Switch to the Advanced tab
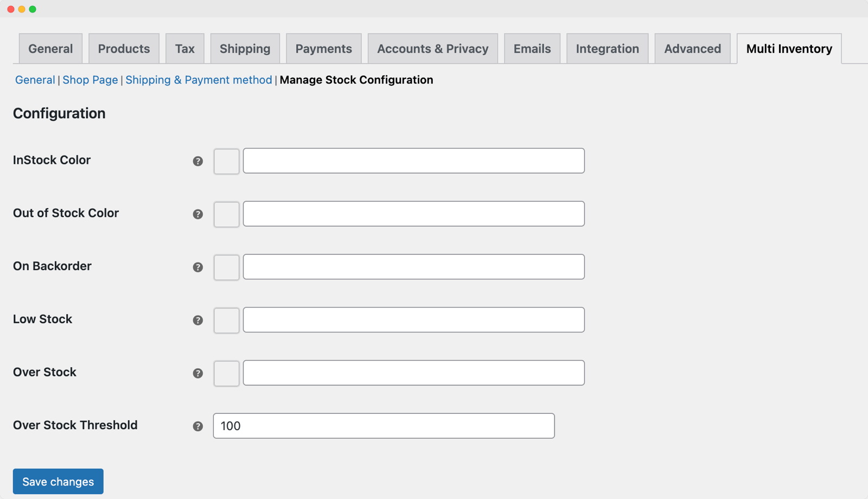Image resolution: width=868 pixels, height=499 pixels. click(692, 48)
